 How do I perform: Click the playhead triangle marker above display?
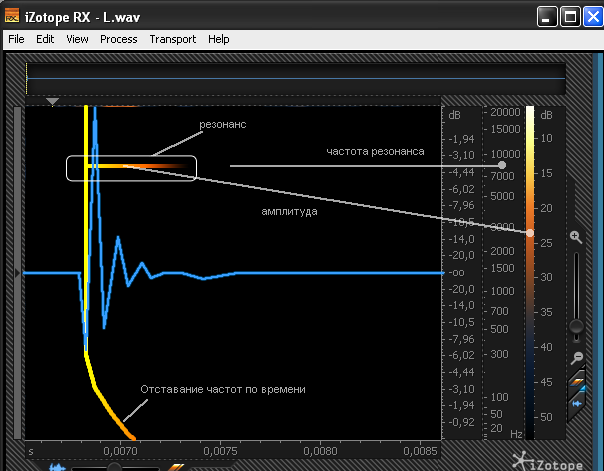(52, 101)
